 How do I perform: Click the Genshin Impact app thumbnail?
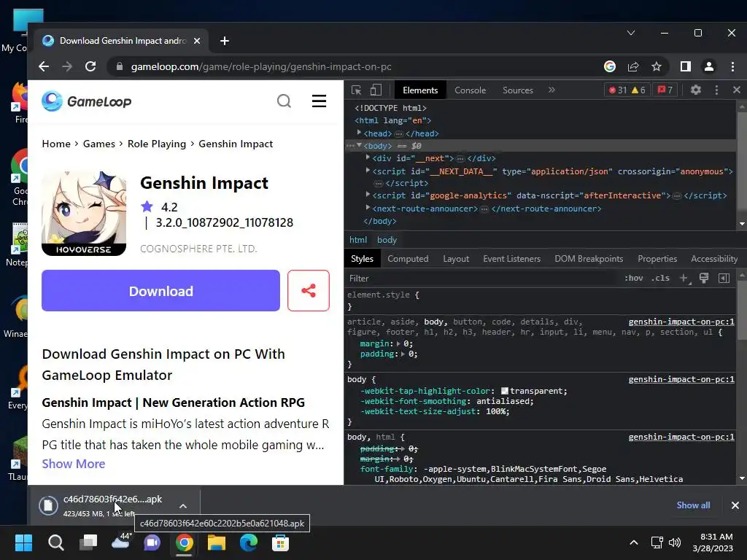84,214
